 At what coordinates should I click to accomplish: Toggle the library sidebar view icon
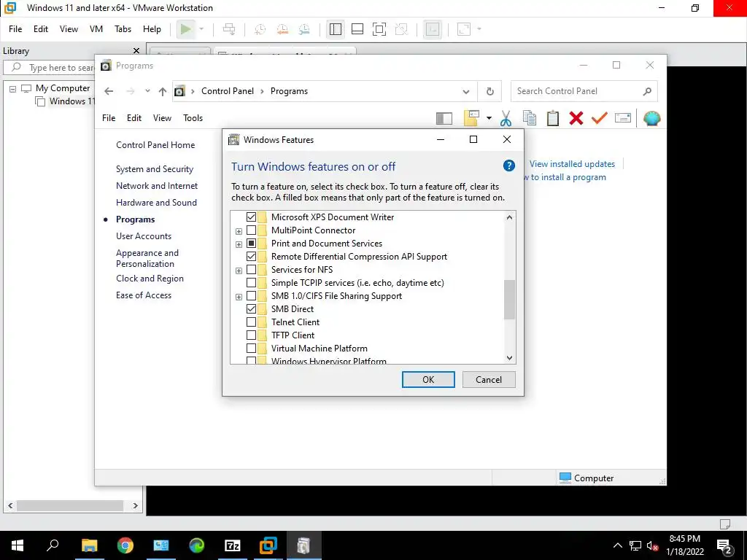click(336, 29)
